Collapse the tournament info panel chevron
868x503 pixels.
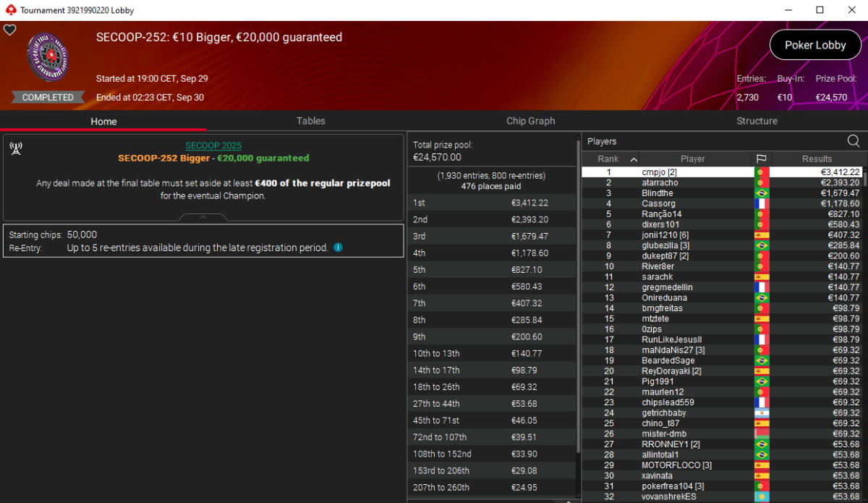click(203, 216)
